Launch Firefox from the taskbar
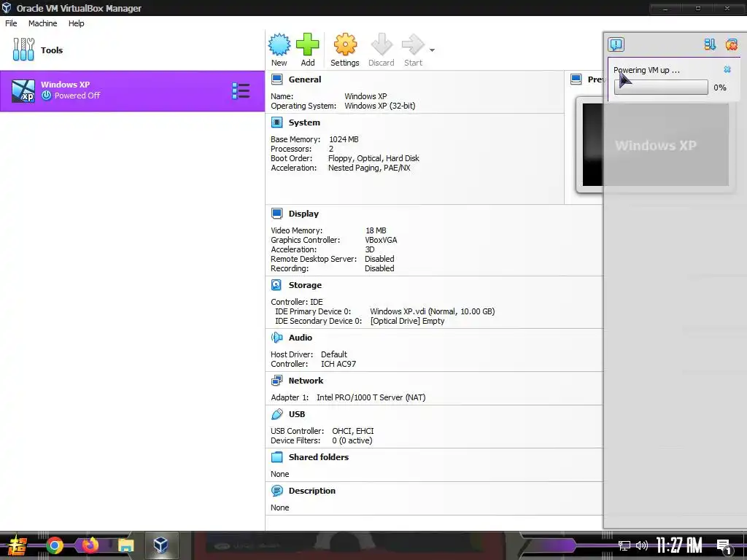Viewport: 747px width, 560px height. (90, 545)
